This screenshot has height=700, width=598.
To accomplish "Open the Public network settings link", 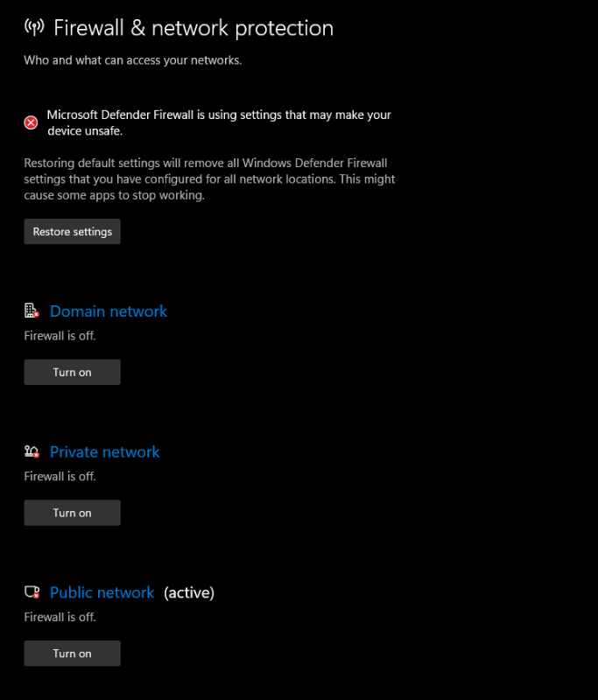I will 102,592.
